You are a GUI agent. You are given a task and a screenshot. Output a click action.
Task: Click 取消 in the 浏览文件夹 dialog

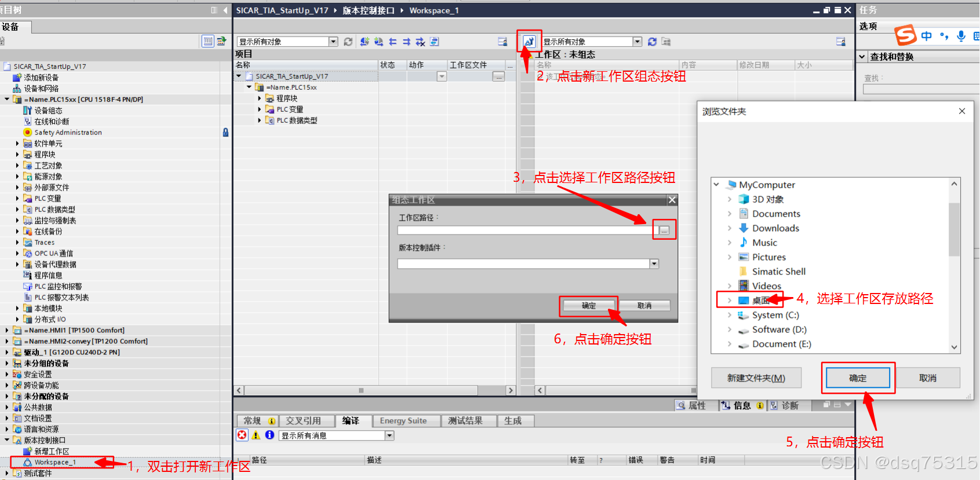click(927, 378)
